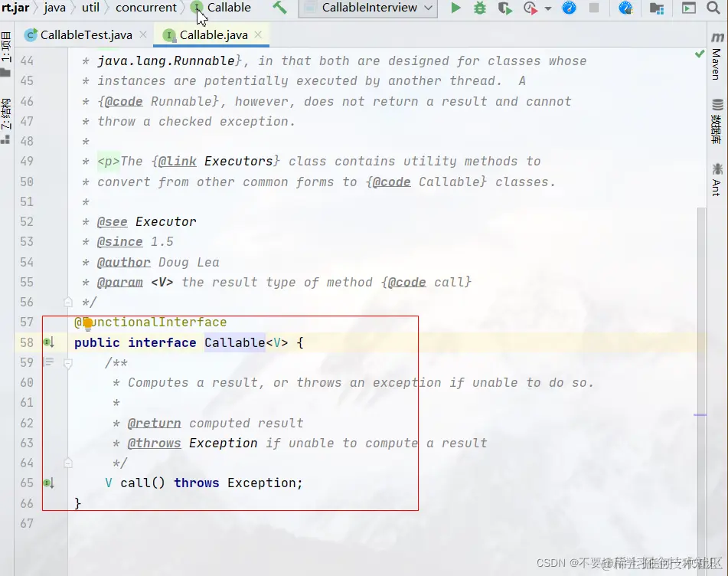Start debugging with the bug icon
Viewport: 728px width, 576px height.
pyautogui.click(x=480, y=8)
